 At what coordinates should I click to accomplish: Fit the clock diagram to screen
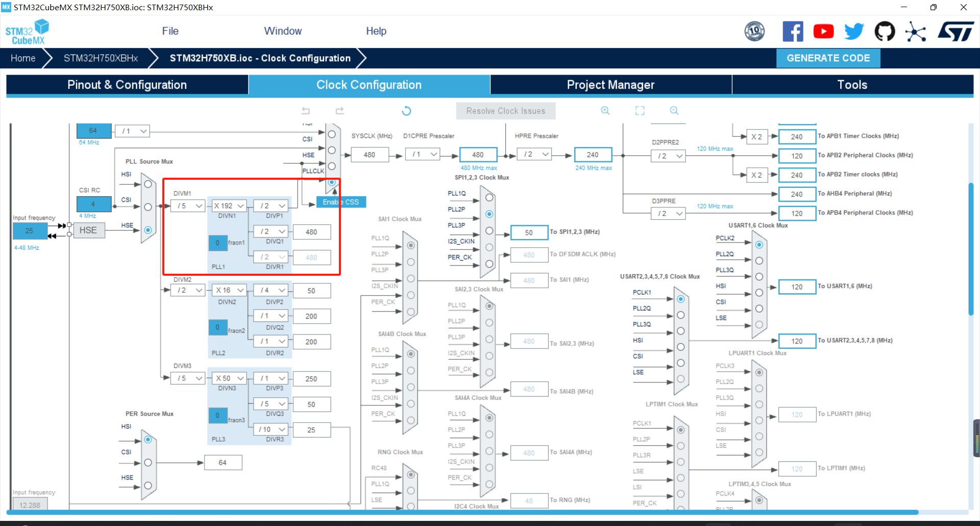[640, 111]
